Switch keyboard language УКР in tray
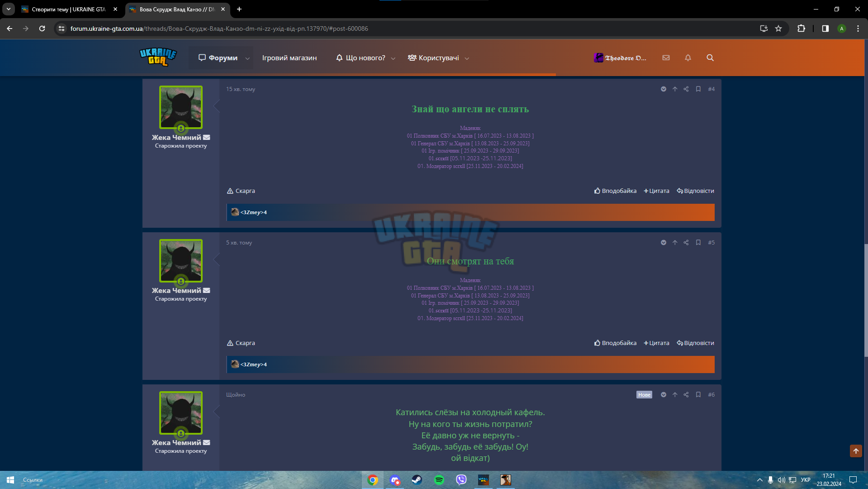 click(x=806, y=480)
